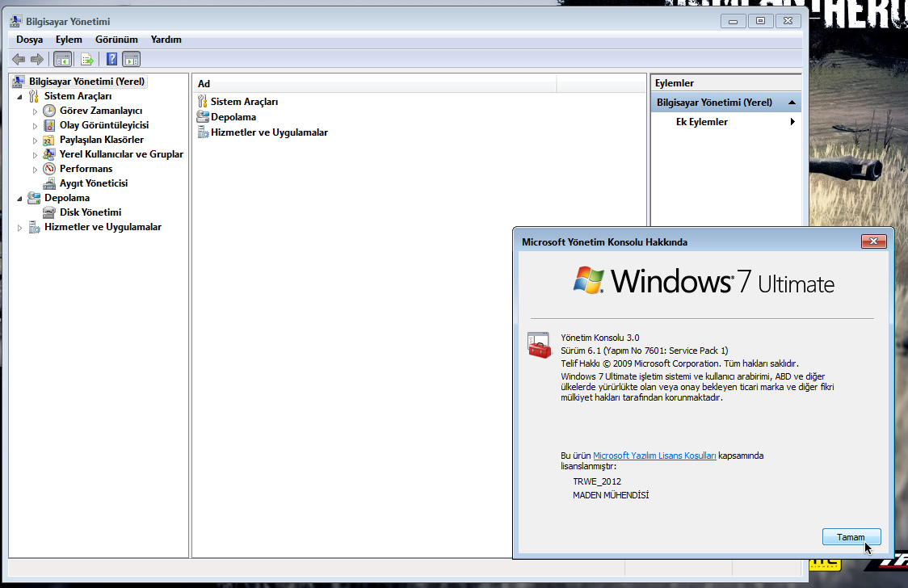Screen dimensions: 908x588
Task: Collapse the Bilgisayar Yönetimi (Yerel) actions section
Action: (792, 103)
